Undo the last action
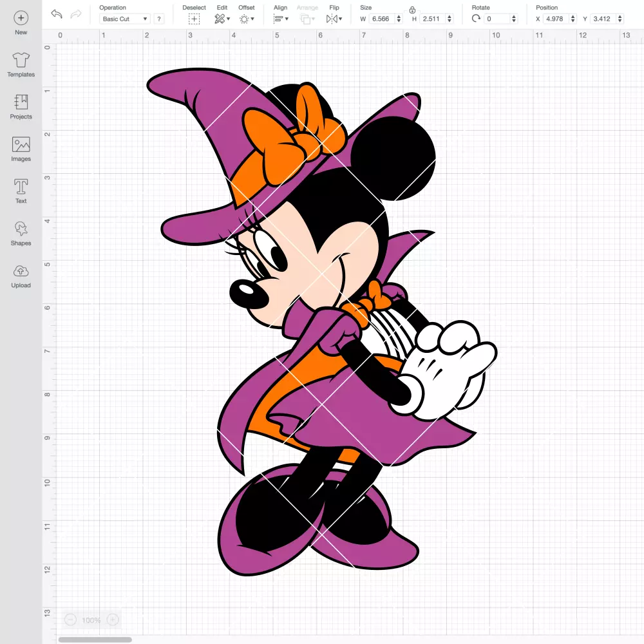Screen dimensions: 644x644 (57, 14)
